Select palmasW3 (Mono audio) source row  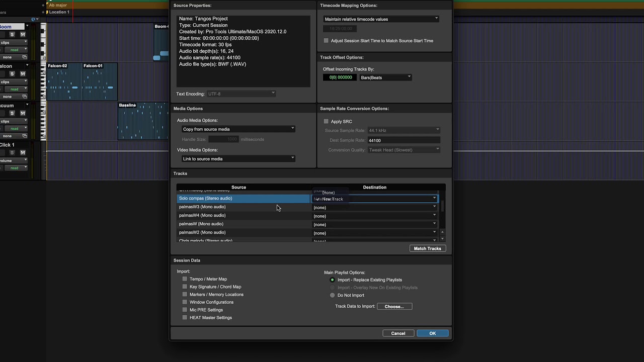[244, 207]
